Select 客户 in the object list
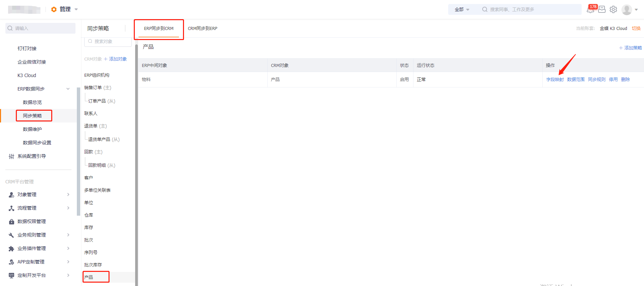644x286 pixels. (89, 178)
